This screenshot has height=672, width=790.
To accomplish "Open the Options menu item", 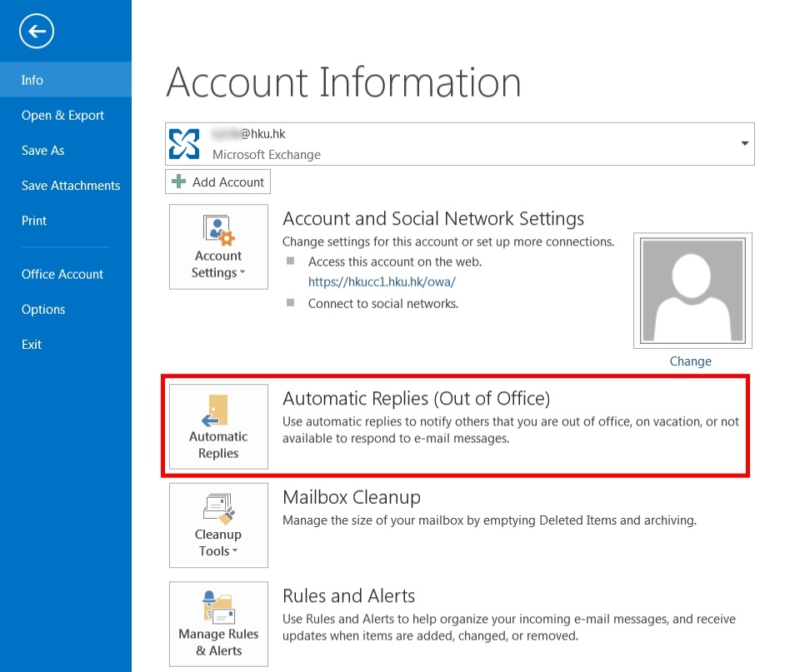I will coord(43,309).
